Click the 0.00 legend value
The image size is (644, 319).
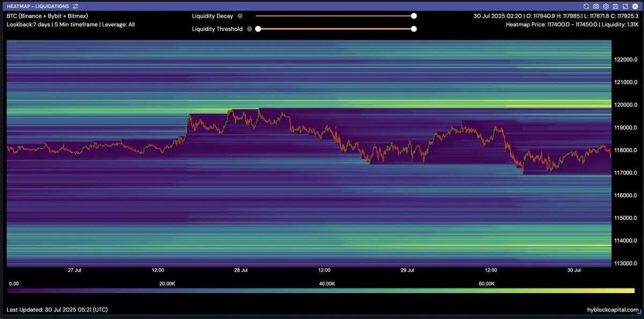14,283
